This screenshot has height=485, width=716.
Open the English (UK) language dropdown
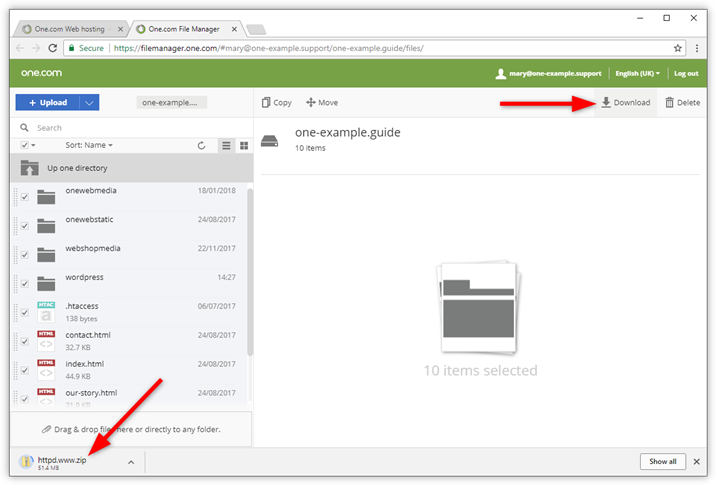[637, 74]
